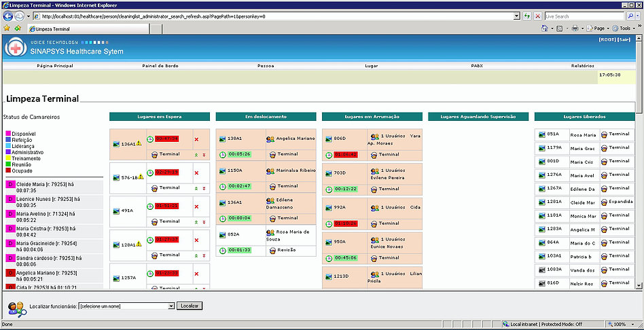Click the basket icon in Revisão row
The image size is (644, 330).
click(271, 250)
